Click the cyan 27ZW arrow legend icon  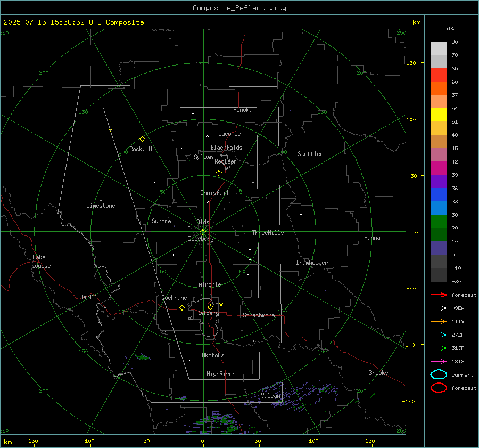tap(439, 335)
